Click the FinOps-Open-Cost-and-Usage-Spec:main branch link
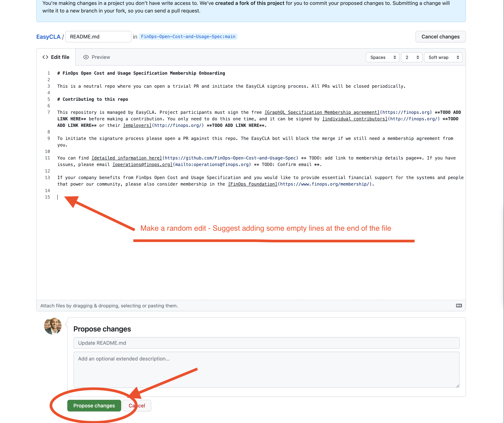The height and width of the screenshot is (423, 504). [188, 36]
